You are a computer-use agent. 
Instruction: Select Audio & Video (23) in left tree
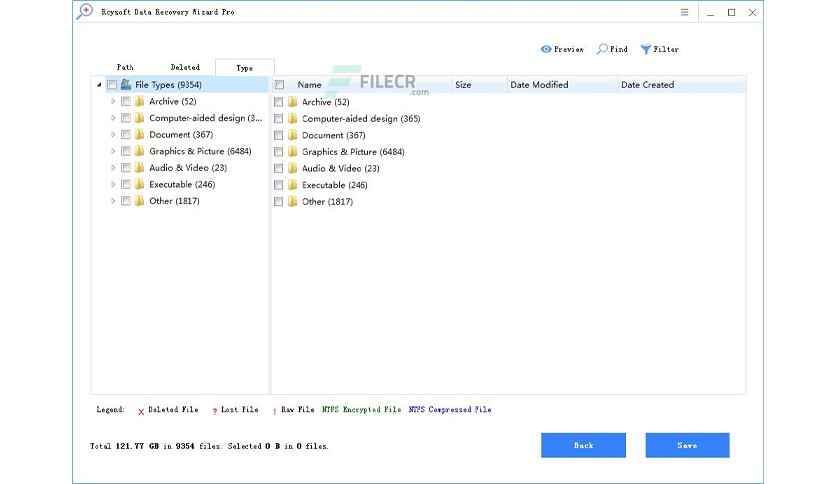click(x=188, y=168)
